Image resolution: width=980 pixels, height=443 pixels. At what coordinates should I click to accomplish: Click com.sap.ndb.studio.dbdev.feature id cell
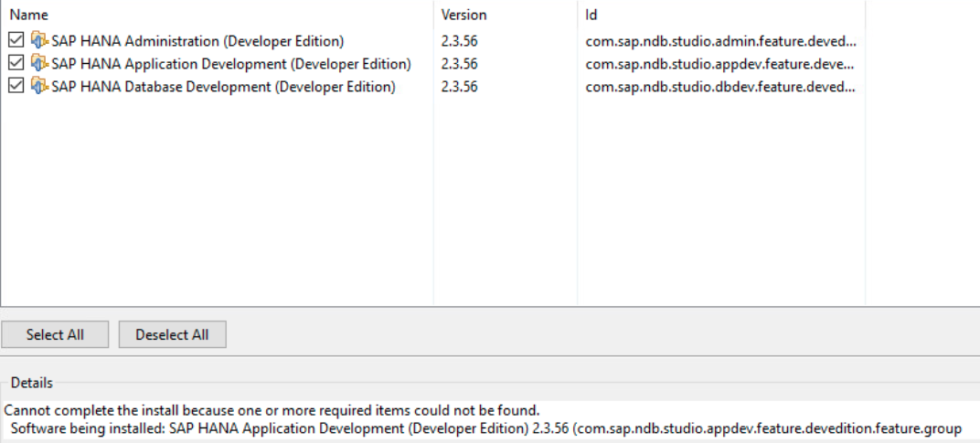pyautogui.click(x=720, y=87)
